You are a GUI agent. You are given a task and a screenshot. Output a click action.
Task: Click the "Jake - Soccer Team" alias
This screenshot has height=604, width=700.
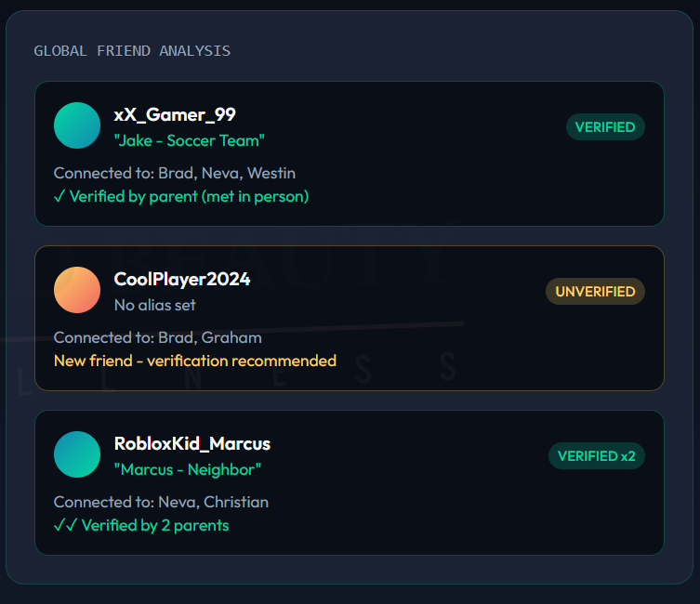[x=190, y=140]
